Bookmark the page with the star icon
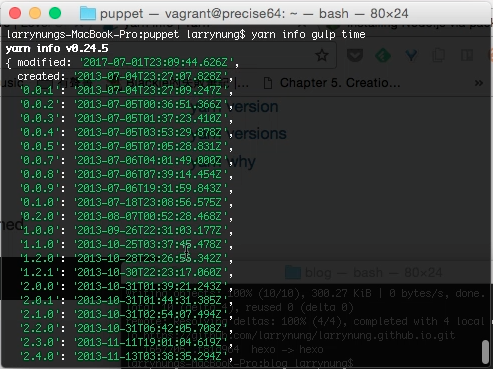Image resolution: width=493 pixels, height=369 pixels. (322, 55)
